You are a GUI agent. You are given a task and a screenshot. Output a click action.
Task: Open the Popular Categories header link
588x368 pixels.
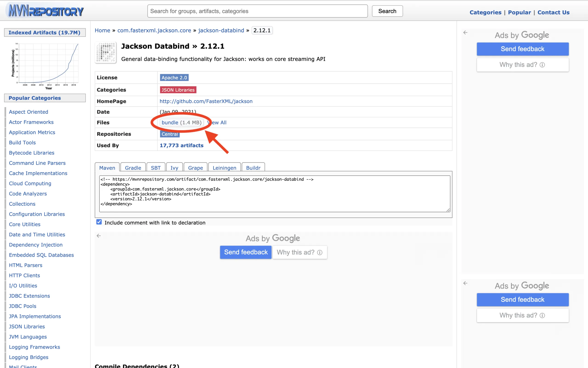[45, 98]
